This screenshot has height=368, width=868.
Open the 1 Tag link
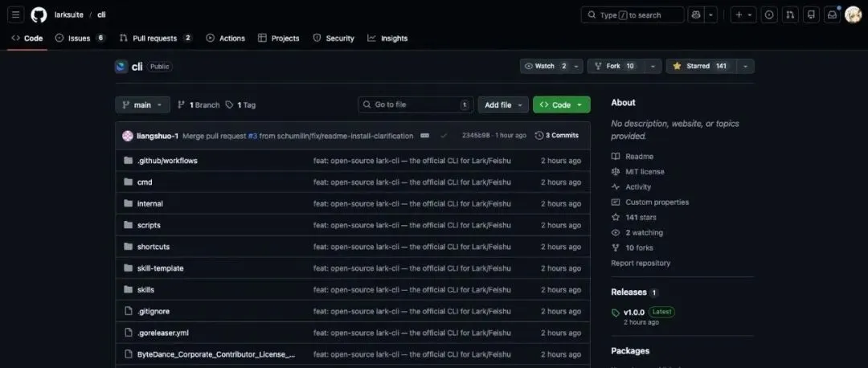(241, 105)
